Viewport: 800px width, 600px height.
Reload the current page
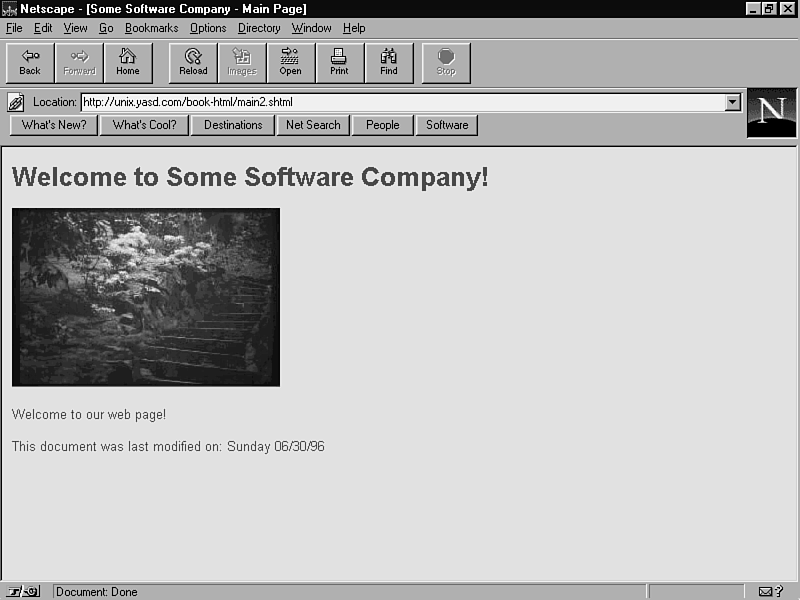pos(193,62)
